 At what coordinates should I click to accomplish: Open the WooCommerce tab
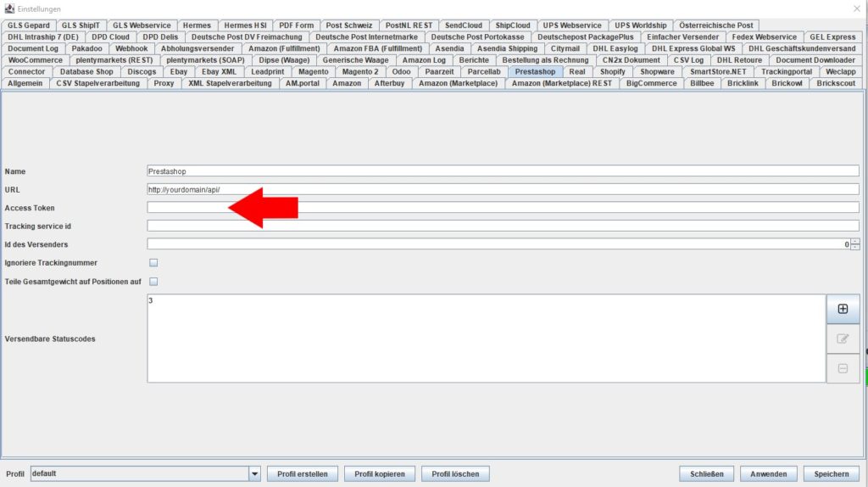click(x=36, y=60)
